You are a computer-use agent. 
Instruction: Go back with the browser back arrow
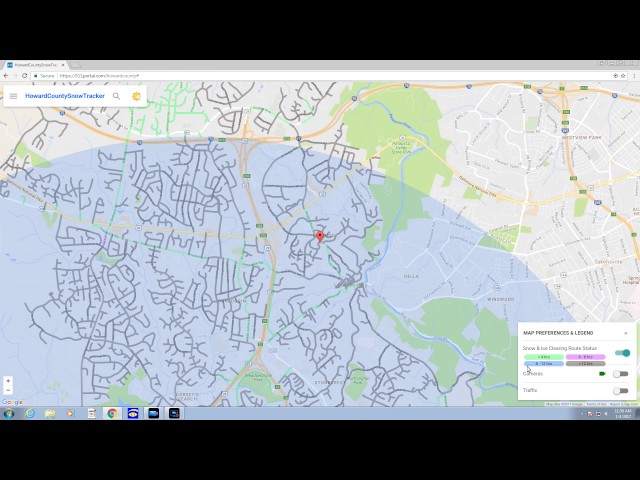point(6,76)
